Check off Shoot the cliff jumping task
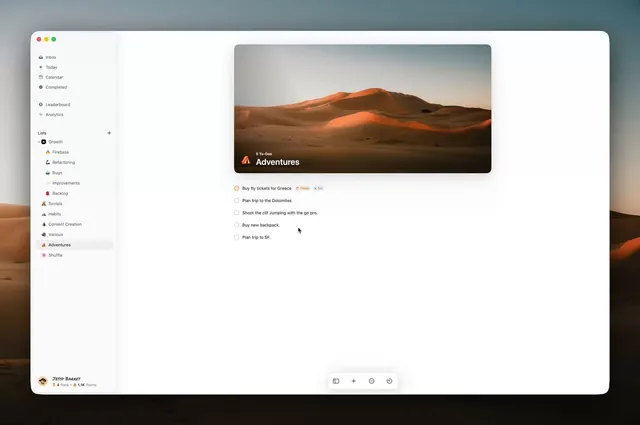 coord(236,213)
